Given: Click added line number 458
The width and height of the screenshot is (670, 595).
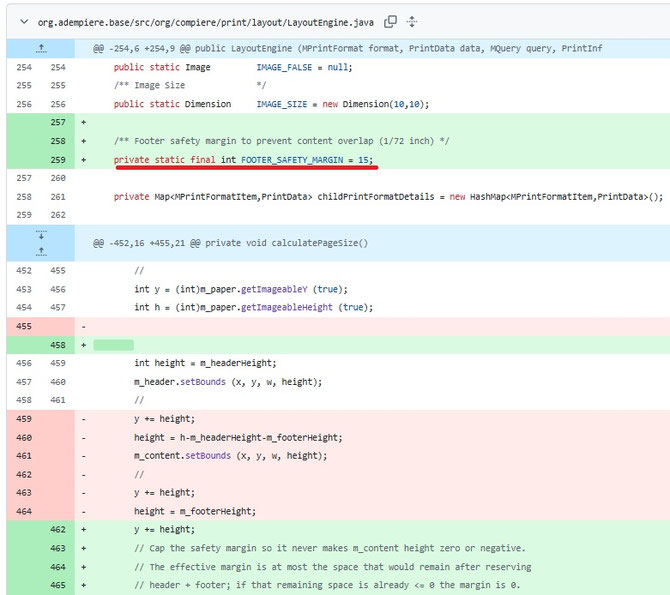Looking at the screenshot, I should [58, 345].
